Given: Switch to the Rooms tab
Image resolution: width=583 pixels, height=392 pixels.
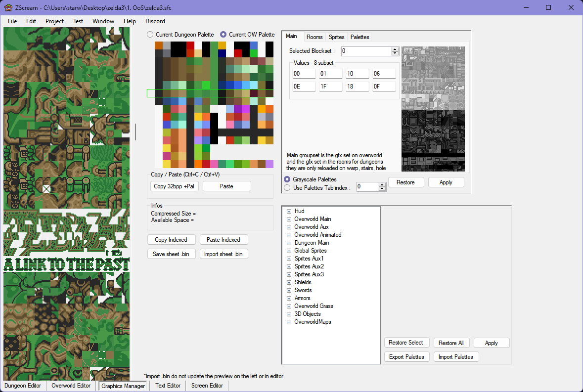Looking at the screenshot, I should click(x=314, y=37).
